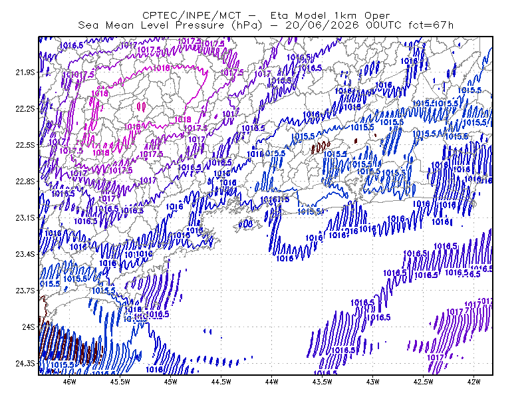Image resolution: width=532 pixels, height=411 pixels.
Task: Click the 22.2S latitude axis label
Action: tap(25, 108)
